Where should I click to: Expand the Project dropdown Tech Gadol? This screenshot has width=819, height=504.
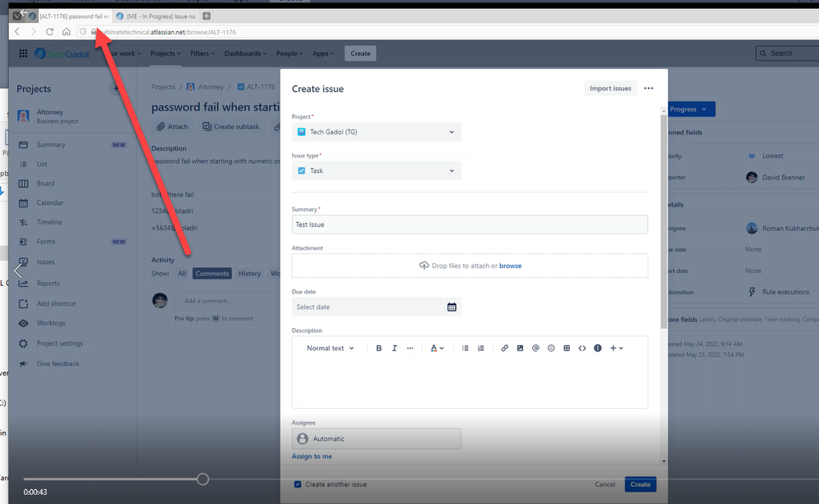pos(376,132)
